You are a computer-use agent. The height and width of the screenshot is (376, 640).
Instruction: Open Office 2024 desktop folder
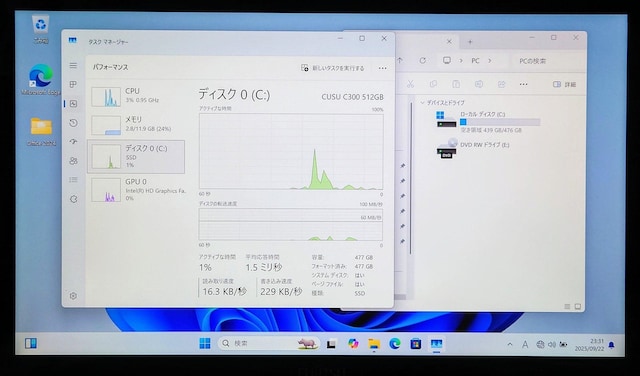coord(41,131)
